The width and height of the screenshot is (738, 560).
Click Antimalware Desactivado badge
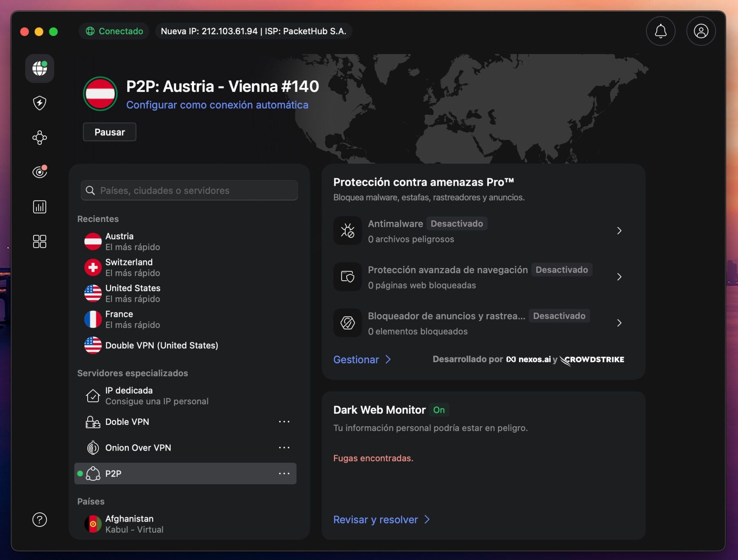(457, 224)
